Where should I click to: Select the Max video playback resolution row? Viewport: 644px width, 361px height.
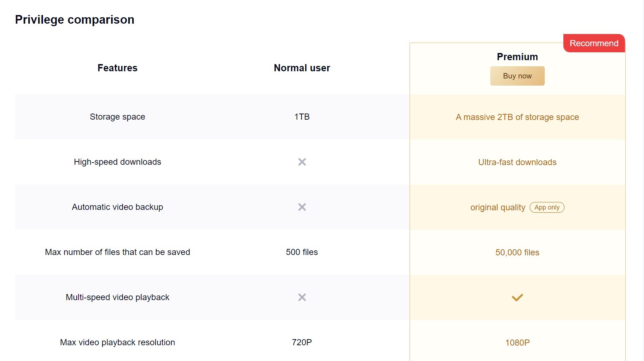pyautogui.click(x=117, y=342)
